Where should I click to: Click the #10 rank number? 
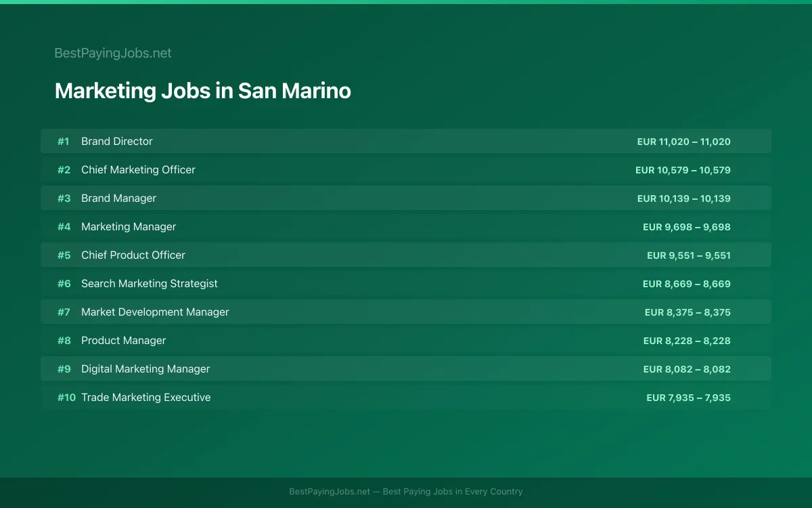(x=66, y=398)
